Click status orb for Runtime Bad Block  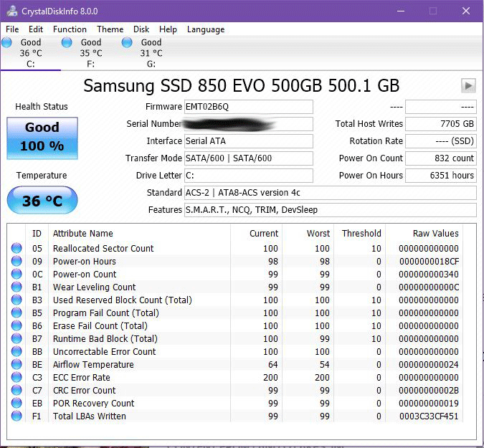(x=16, y=338)
